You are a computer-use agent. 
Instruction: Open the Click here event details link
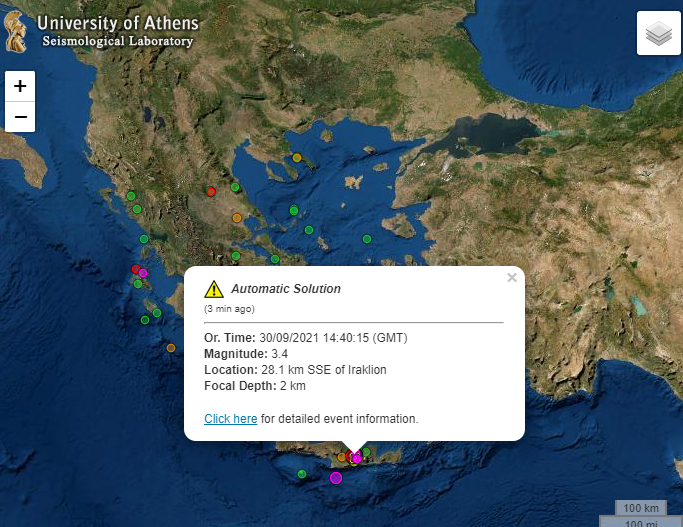click(x=230, y=419)
